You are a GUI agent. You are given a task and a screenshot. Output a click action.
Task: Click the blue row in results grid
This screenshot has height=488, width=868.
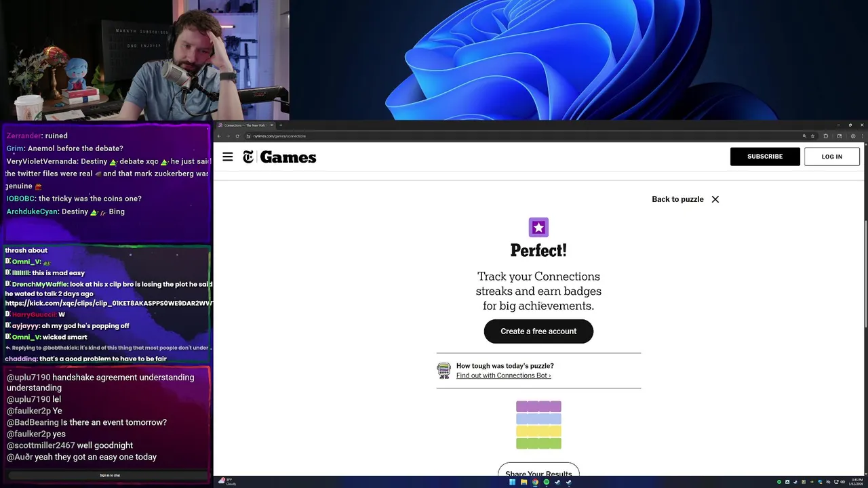538,419
